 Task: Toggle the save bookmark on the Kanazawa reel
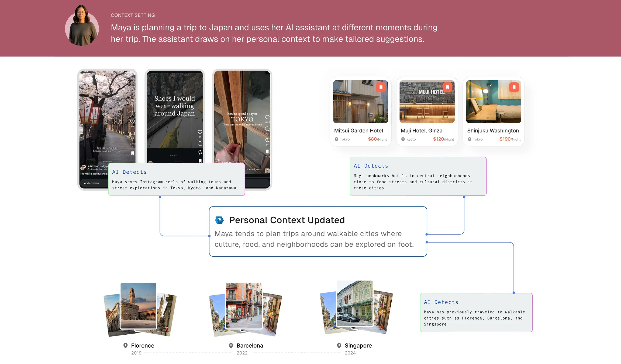click(x=132, y=153)
